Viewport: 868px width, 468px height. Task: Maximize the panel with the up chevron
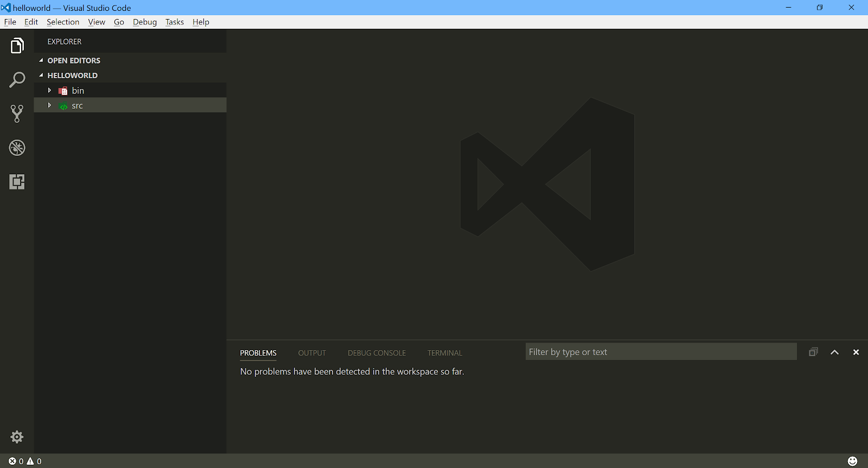[834, 352]
